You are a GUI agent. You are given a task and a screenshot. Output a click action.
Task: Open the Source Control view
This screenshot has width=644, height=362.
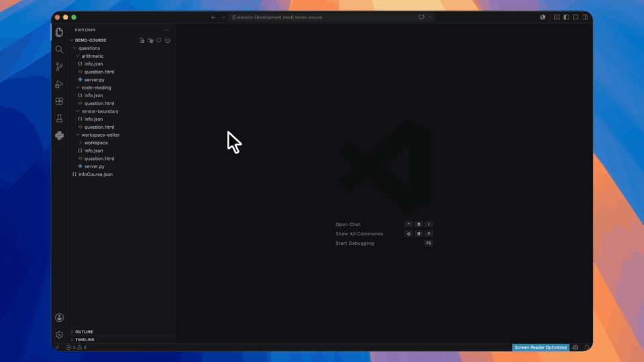[59, 66]
